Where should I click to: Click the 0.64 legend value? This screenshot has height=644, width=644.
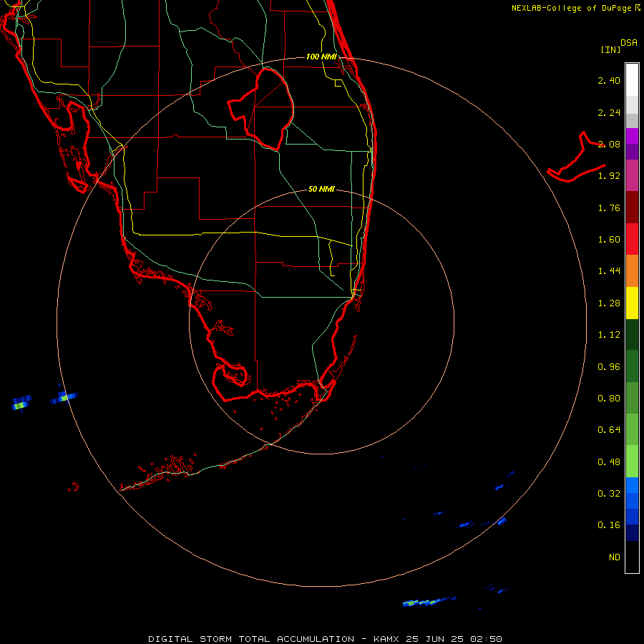click(609, 430)
